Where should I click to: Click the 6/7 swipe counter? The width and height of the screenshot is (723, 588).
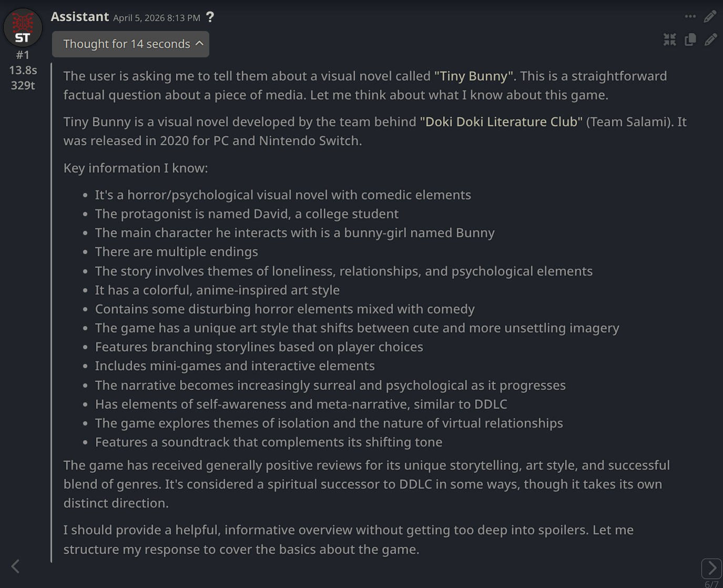point(711,584)
